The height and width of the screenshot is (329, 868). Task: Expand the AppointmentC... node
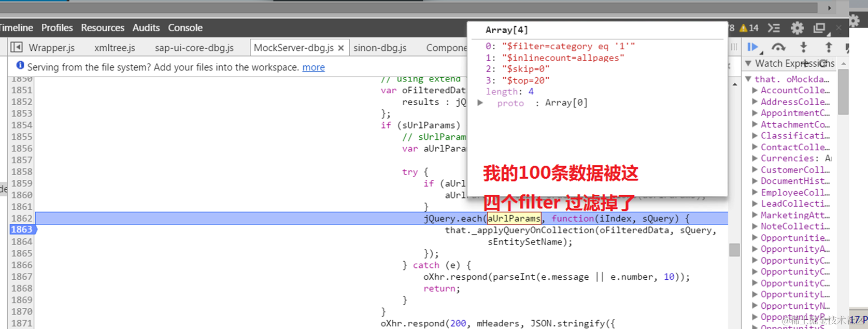click(755, 113)
